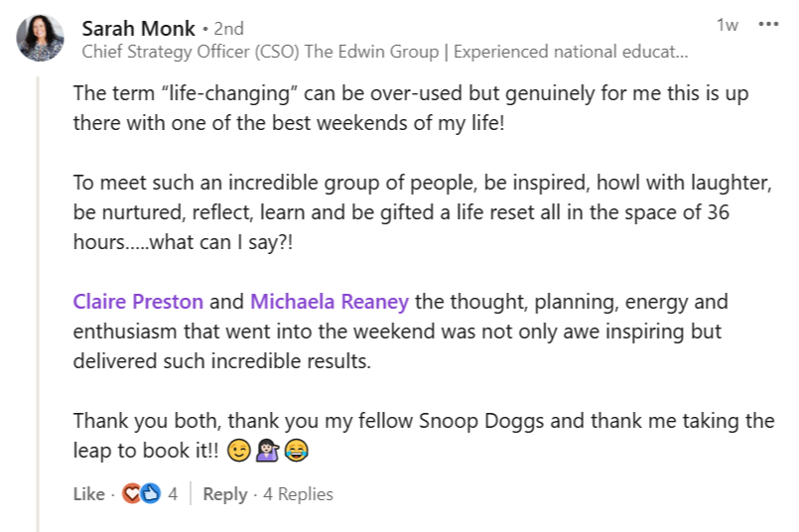799x532 pixels.
Task: Reply to Sarah Monk's comment
Action: [x=224, y=493]
